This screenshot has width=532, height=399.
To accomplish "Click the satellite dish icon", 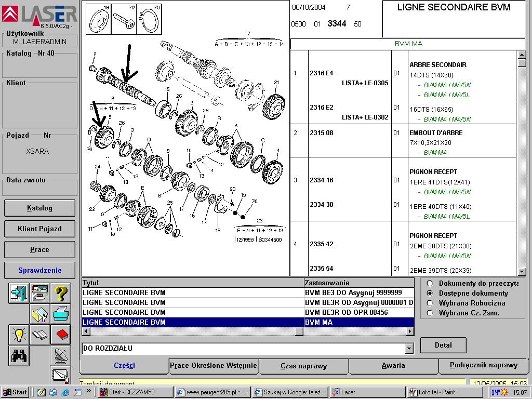I will (x=60, y=355).
